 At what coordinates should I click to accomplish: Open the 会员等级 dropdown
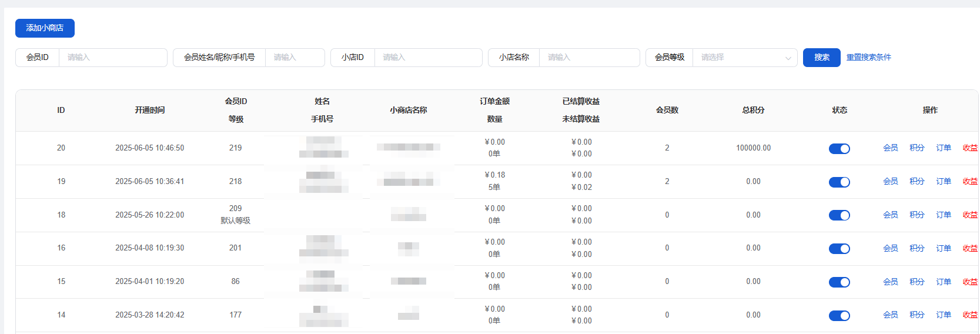pos(744,58)
